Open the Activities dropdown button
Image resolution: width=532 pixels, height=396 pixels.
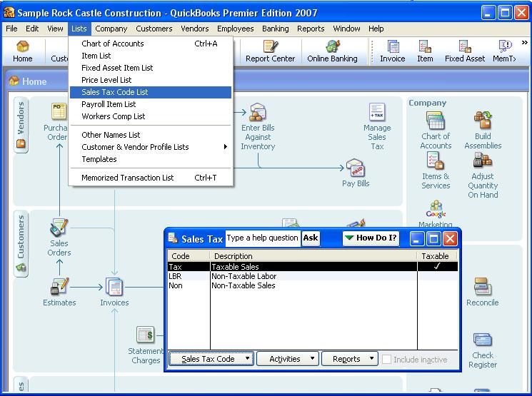tap(288, 359)
